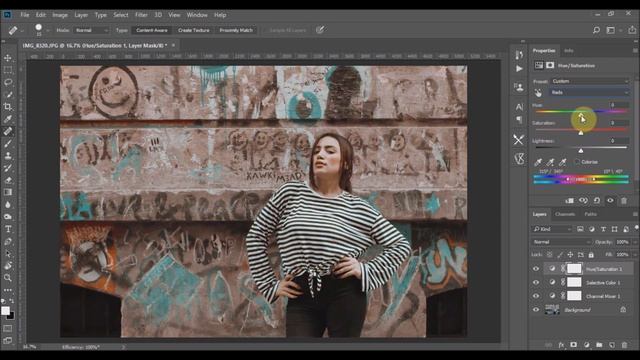640x360 pixels.
Task: Click the view previous state icon
Action: pos(583,200)
